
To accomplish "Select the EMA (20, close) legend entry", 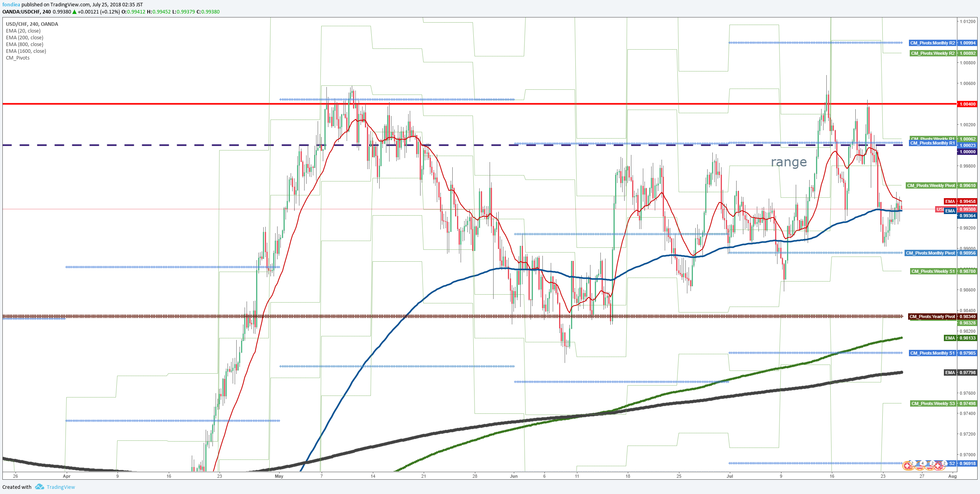I will [23, 31].
